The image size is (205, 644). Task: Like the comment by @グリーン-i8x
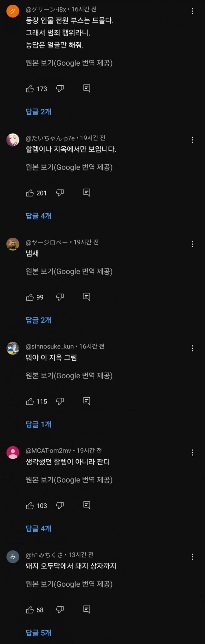coord(30,89)
